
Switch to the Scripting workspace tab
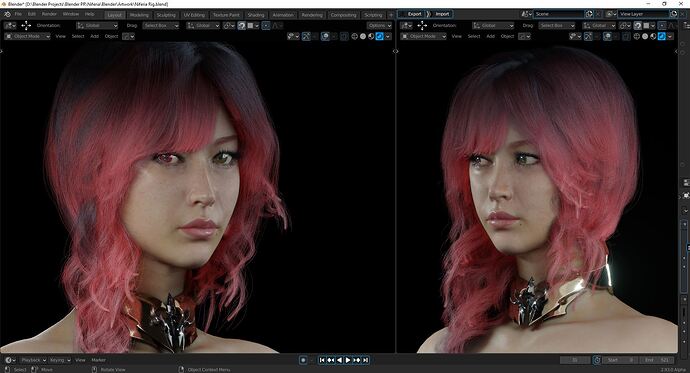[373, 15]
